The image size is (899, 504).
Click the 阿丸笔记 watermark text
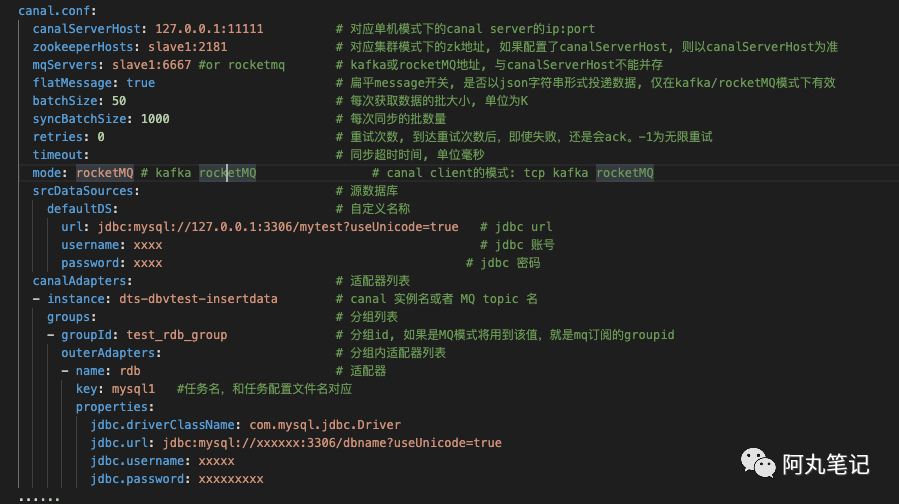point(826,464)
